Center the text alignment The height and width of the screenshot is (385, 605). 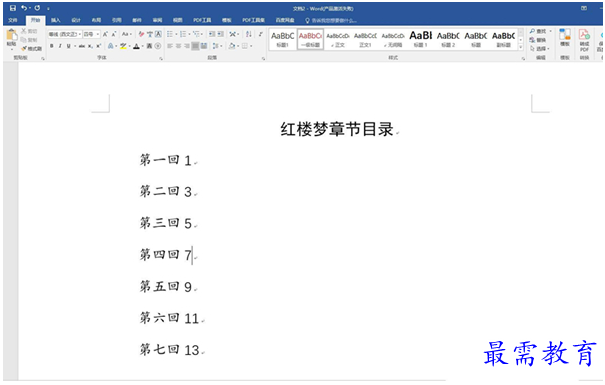(x=178, y=46)
